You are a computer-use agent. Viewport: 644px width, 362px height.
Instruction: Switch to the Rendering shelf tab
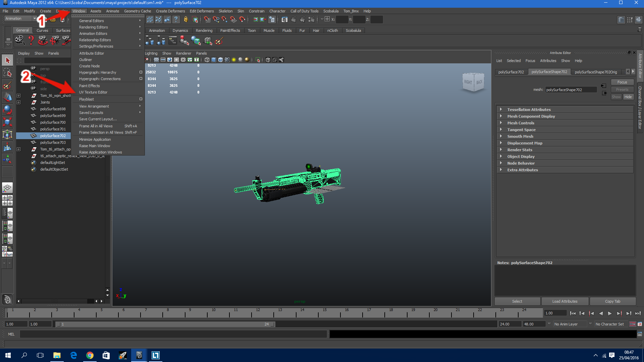[204, 31]
